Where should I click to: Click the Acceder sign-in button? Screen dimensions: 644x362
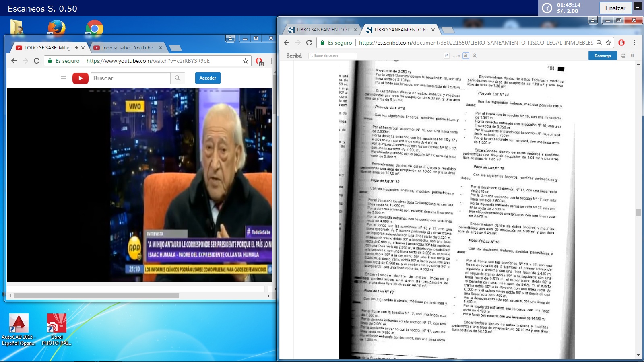(208, 78)
